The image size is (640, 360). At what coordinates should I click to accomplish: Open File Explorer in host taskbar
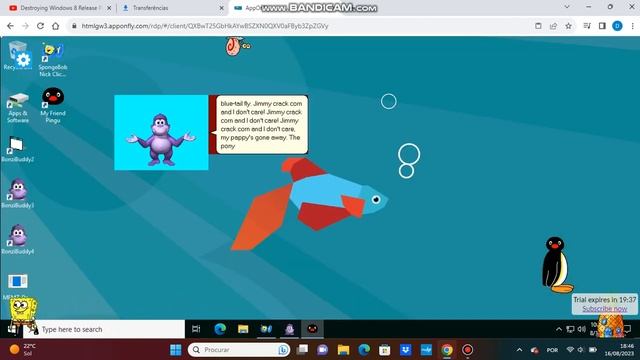click(343, 350)
